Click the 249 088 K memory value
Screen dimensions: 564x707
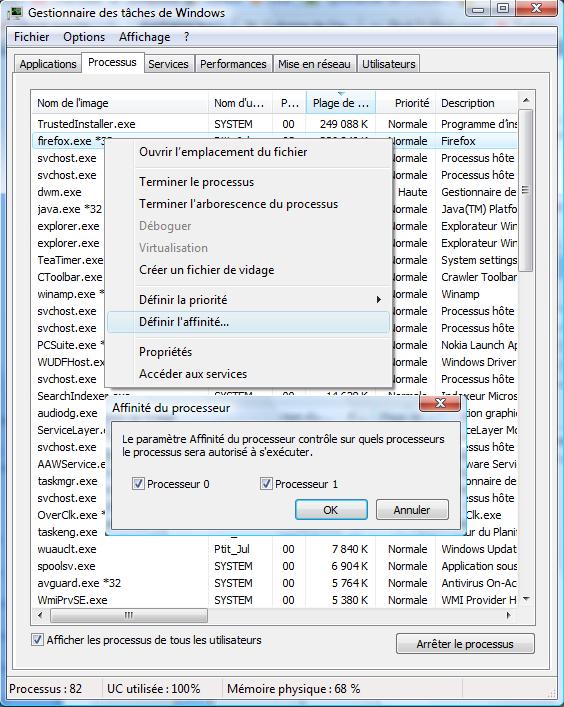pyautogui.click(x=344, y=124)
